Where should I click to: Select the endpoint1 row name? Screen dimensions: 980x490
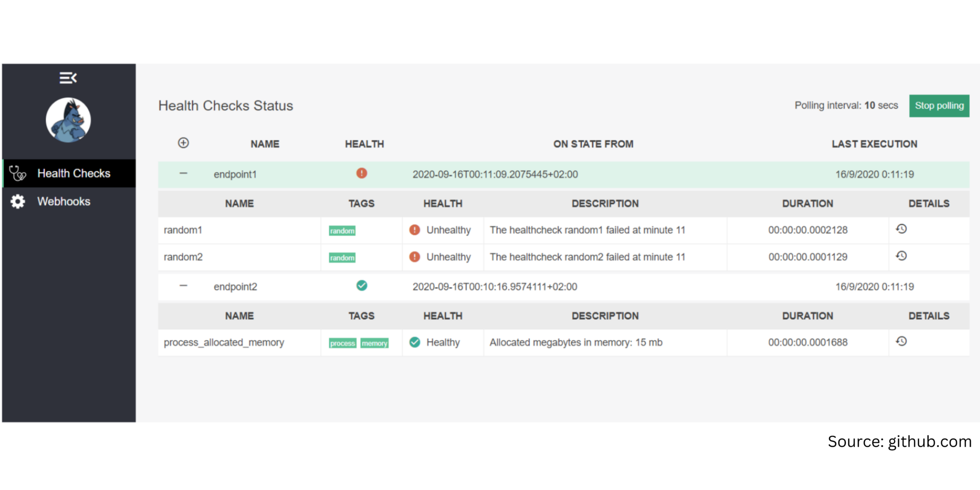pos(235,174)
